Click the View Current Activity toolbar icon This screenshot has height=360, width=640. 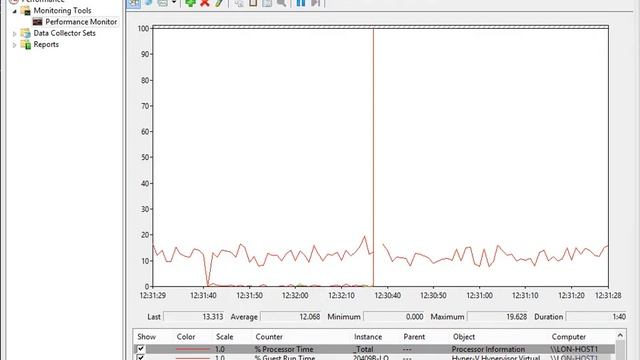pyautogui.click(x=134, y=3)
